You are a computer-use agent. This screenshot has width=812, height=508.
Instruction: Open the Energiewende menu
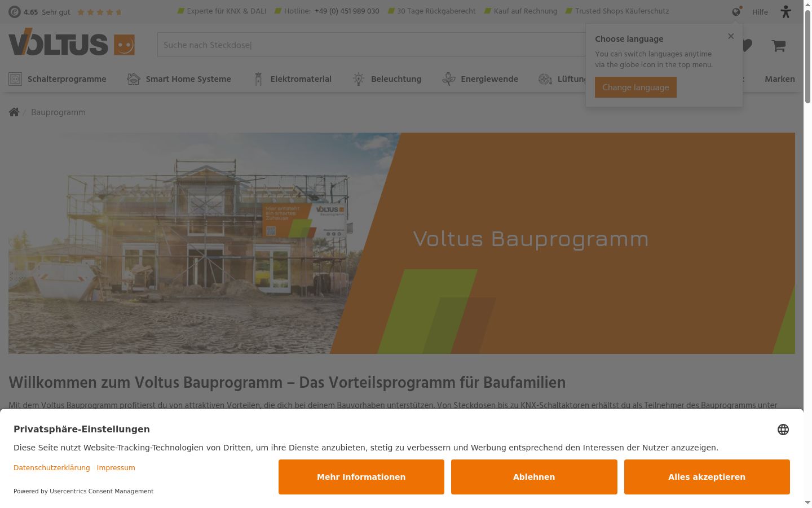point(480,79)
